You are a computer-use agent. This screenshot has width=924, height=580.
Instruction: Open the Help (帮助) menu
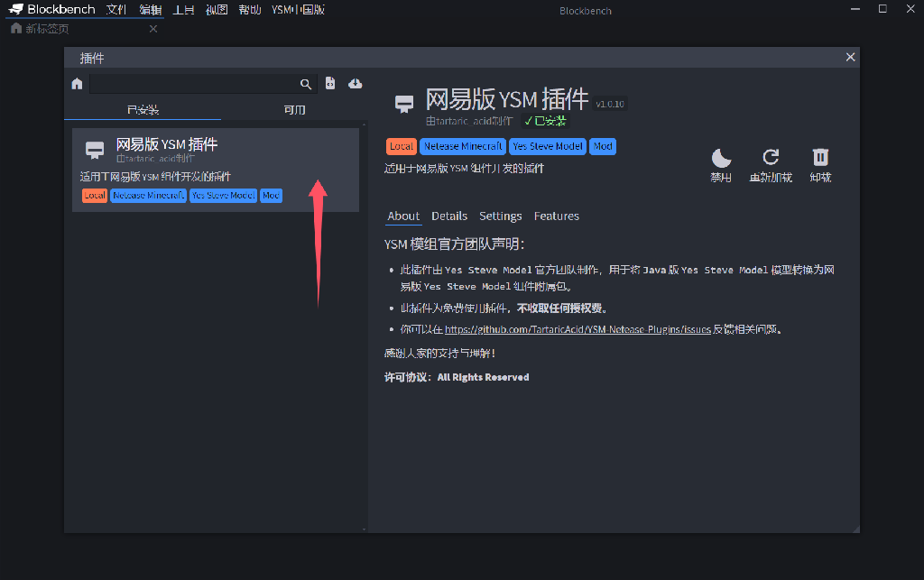point(250,10)
